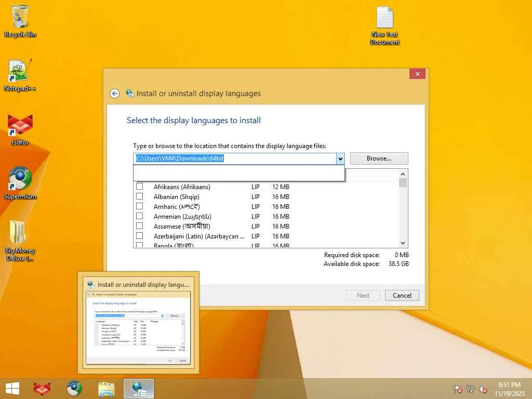Click the empty entry in the open path dropdown list
The image size is (532, 399).
pos(239,173)
